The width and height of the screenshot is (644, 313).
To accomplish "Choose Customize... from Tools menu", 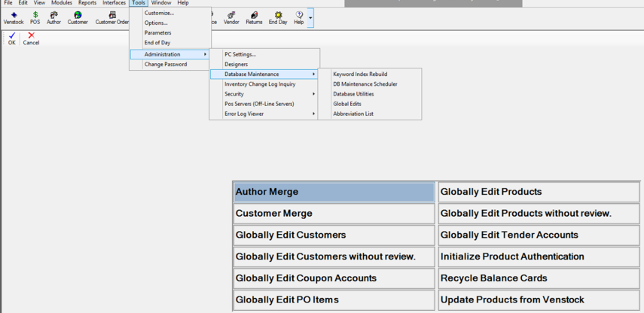I will pos(170,13).
